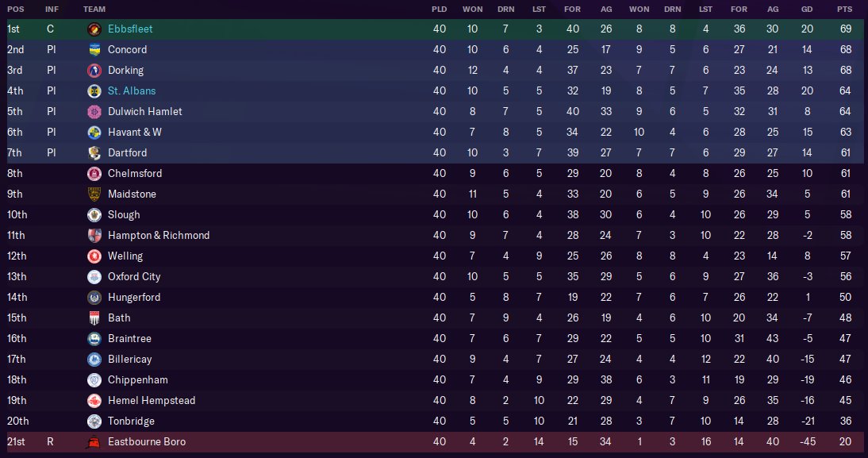Select the Hampton & Richmond team name
This screenshot has height=458, width=868.
159,236
